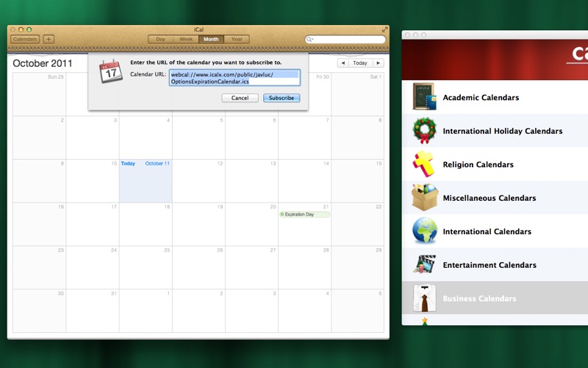
Task: Click the cardboard box icon for Miscellaneous
Action: click(x=425, y=197)
